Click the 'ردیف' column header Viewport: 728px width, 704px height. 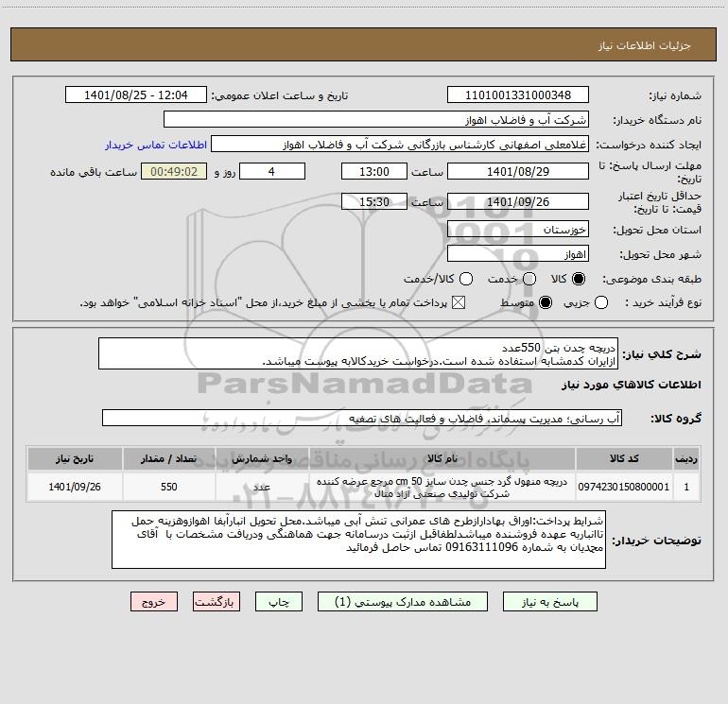(686, 459)
